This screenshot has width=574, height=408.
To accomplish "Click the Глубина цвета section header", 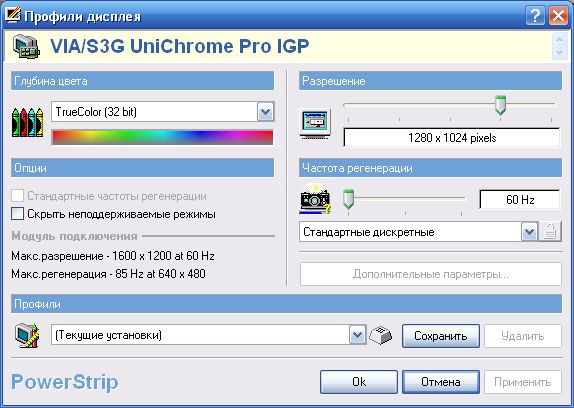I will 142,81.
